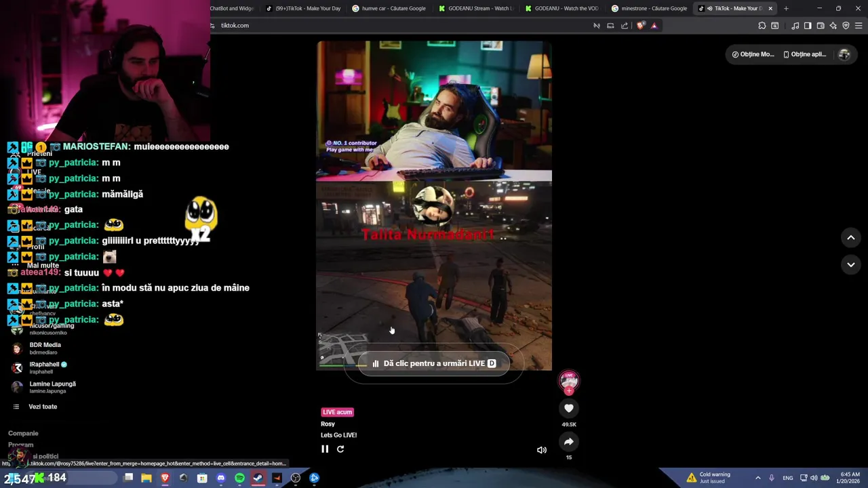This screenshot has width=868, height=488.
Task: Switch the ENG input language indicator
Action: pyautogui.click(x=787, y=478)
